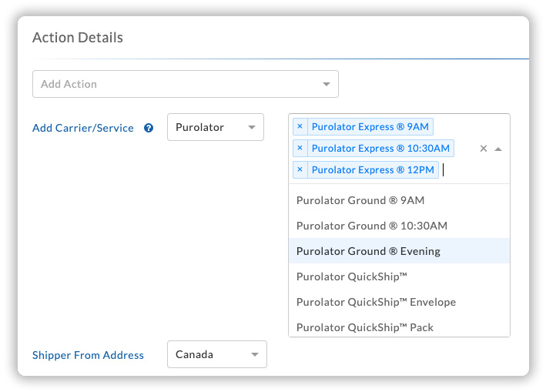Remove Purolator Express 10:30AM tag
546x392 pixels.
coord(300,149)
